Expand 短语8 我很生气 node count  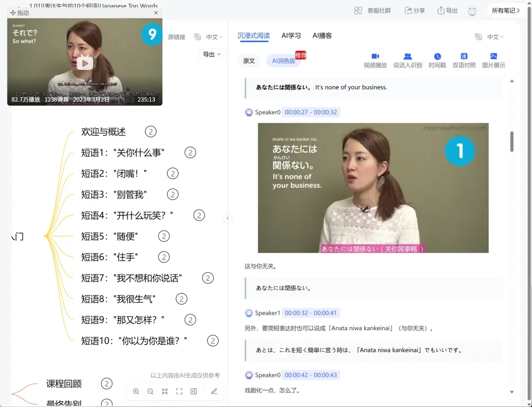coord(181,299)
